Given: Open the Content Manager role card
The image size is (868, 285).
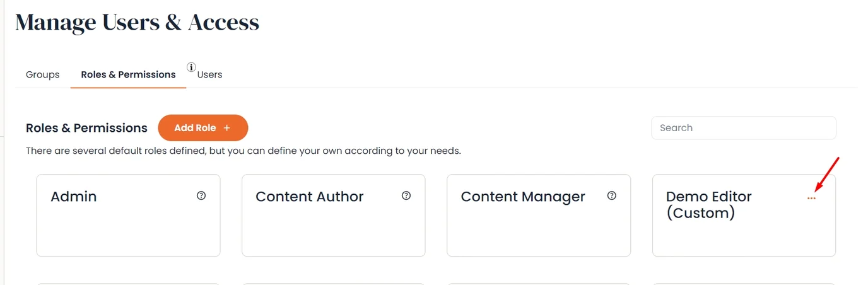Looking at the screenshot, I should coord(539,216).
